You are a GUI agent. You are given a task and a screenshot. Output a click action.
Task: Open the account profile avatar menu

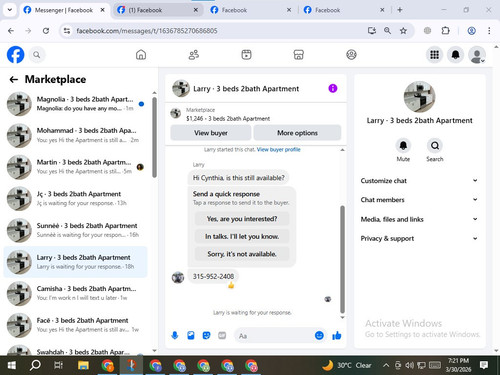[477, 55]
